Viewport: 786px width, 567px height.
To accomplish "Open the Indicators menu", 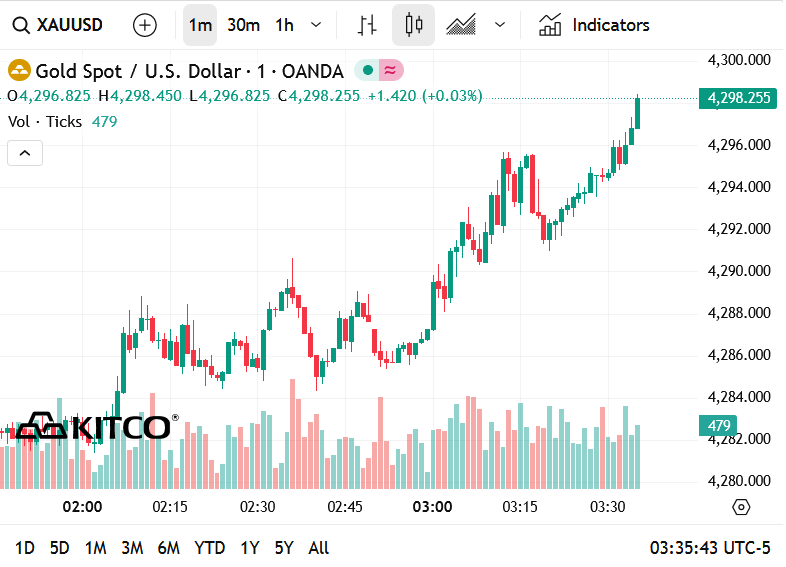I will pos(594,25).
